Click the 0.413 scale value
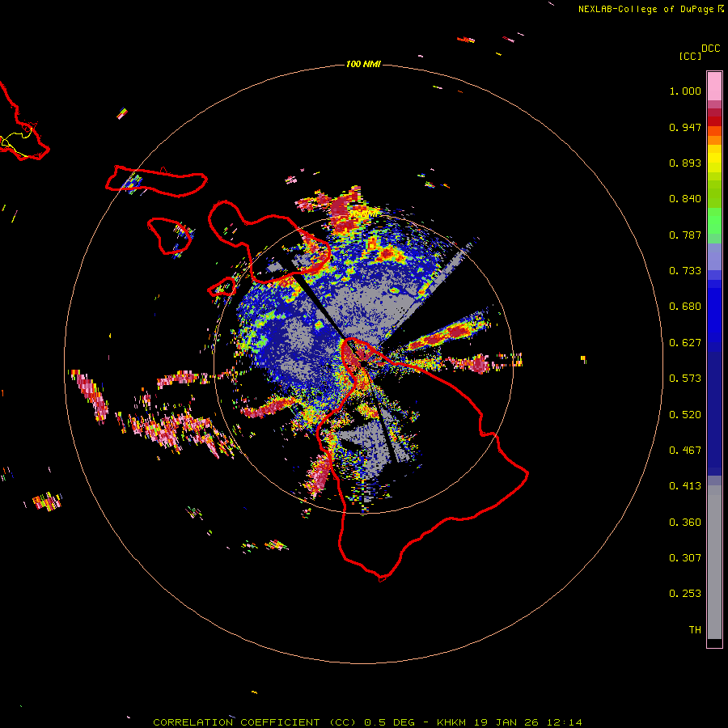Viewport: 728px width, 728px height. pyautogui.click(x=685, y=486)
